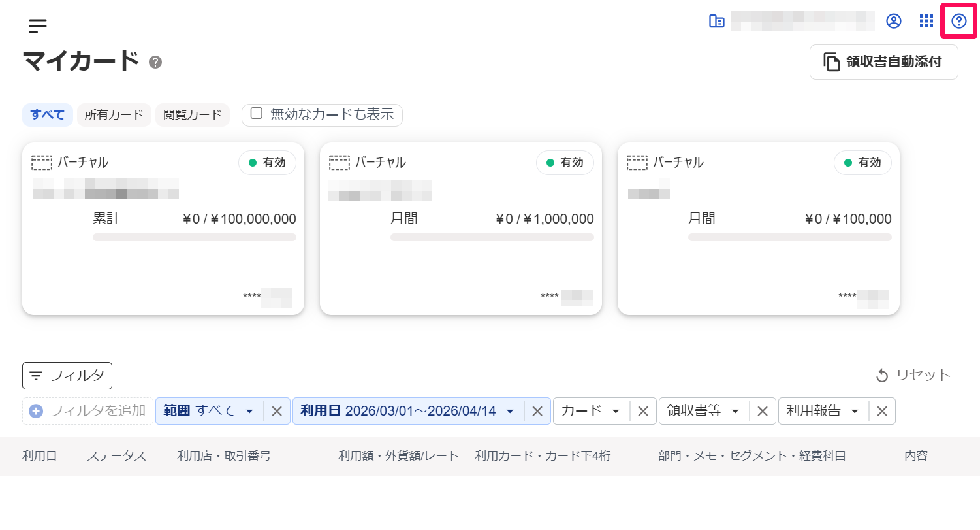The width and height of the screenshot is (980, 530).
Task: Select the 閲覧カード tab
Action: click(193, 115)
